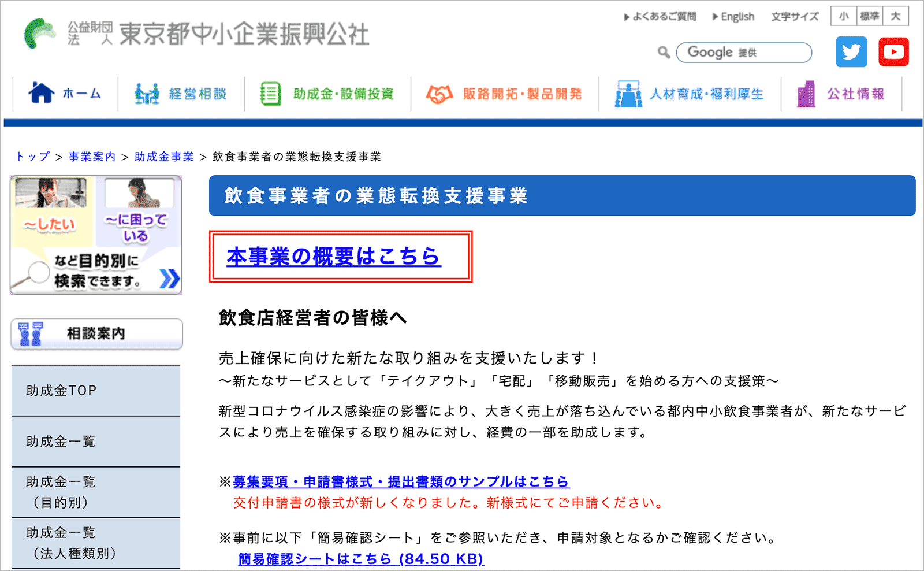Image resolution: width=924 pixels, height=571 pixels.
Task: Open 助成金一覧(法人種類別) sidebar item
Action: point(96,543)
